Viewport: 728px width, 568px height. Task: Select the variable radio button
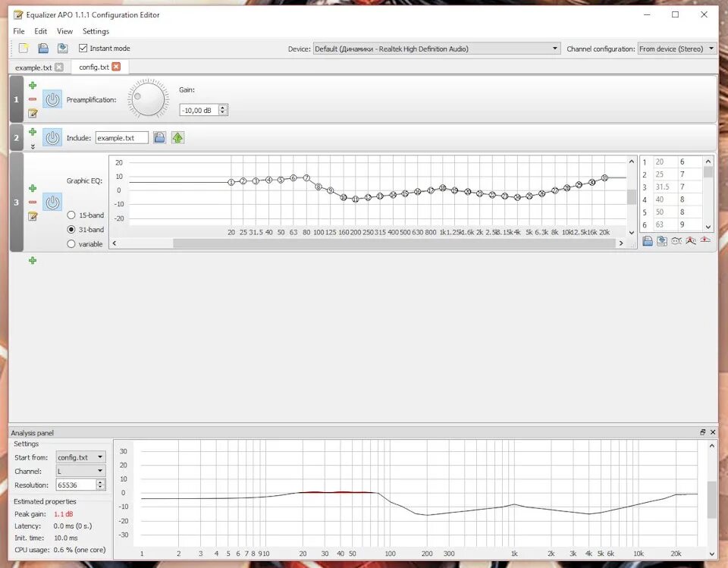pos(71,244)
